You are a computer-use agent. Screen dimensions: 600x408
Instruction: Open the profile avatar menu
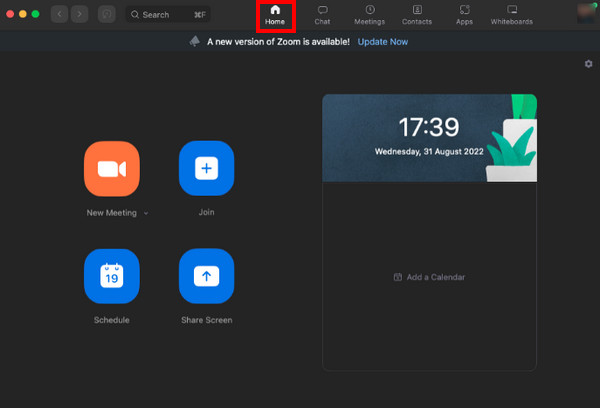tap(587, 14)
